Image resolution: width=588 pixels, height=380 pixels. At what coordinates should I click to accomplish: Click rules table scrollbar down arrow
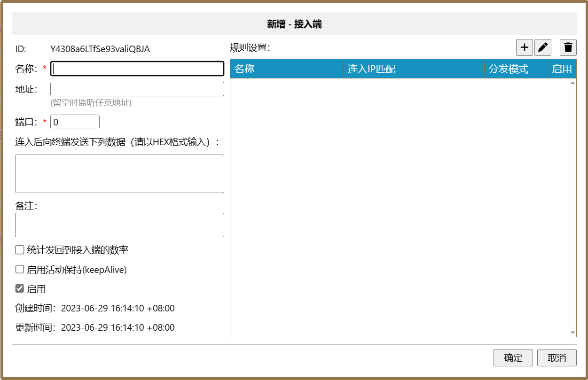572,333
